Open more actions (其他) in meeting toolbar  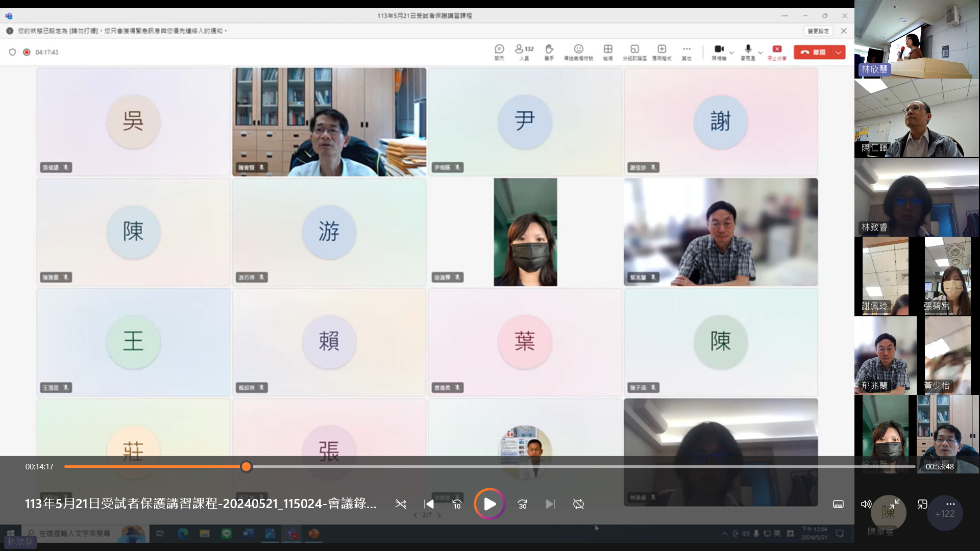click(x=687, y=52)
